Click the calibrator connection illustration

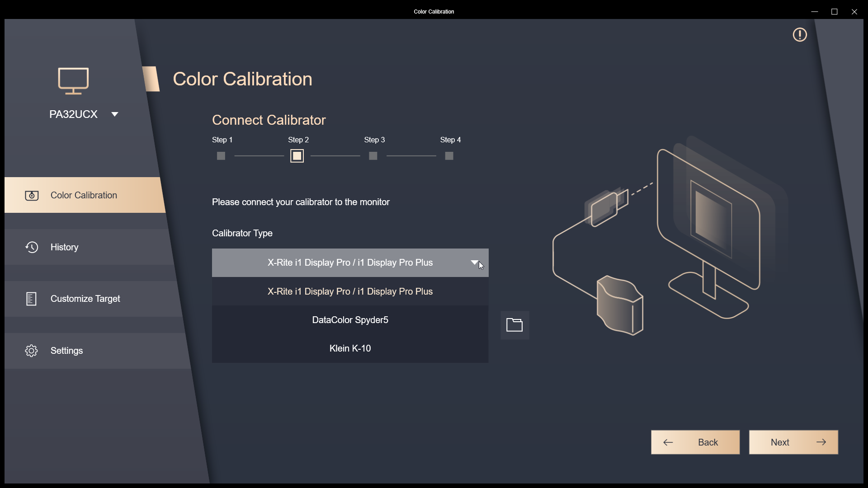coord(669,239)
